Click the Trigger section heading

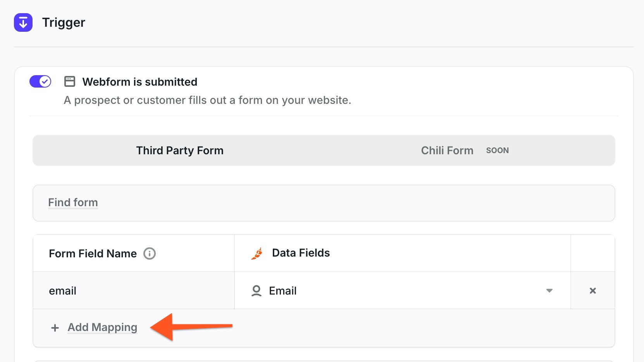[x=64, y=22]
